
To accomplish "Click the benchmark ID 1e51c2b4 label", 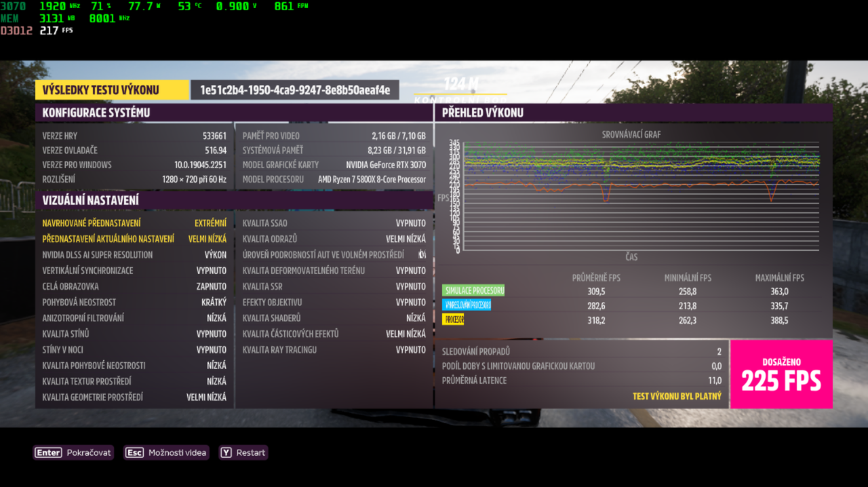I will point(295,90).
